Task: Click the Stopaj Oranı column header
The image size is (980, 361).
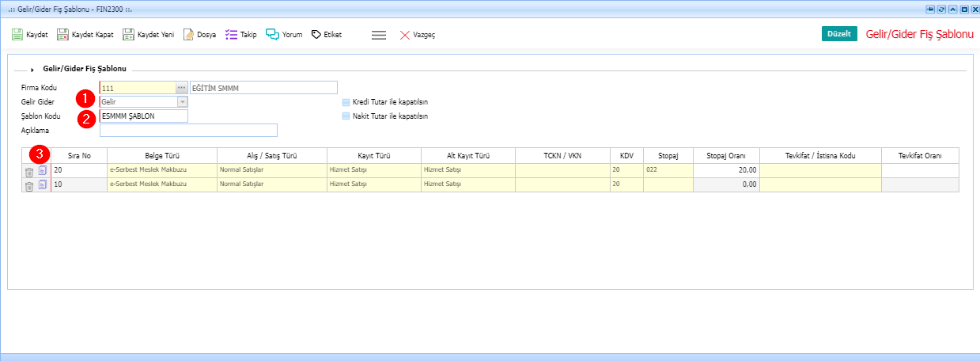Action: pos(727,155)
